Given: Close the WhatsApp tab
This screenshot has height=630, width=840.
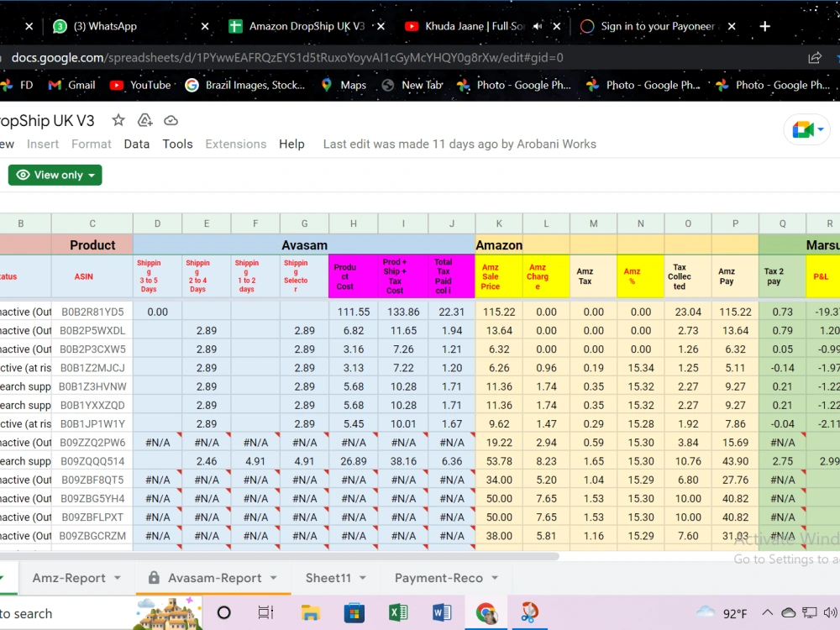Looking at the screenshot, I should [205, 26].
